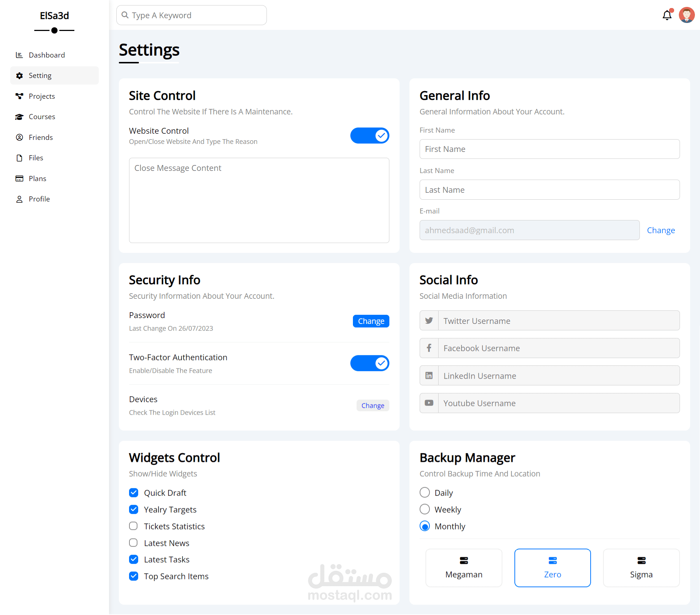
Task: Check the Tickets Statistics checkbox
Action: (x=133, y=526)
